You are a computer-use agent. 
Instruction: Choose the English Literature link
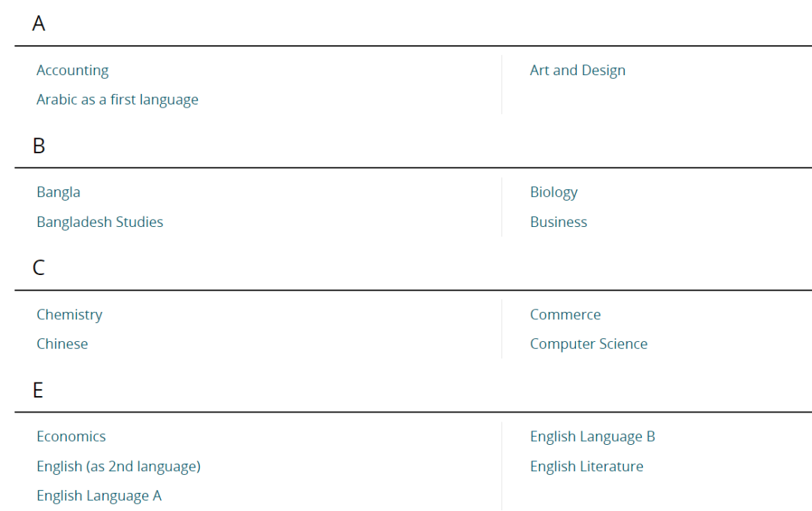(x=586, y=467)
